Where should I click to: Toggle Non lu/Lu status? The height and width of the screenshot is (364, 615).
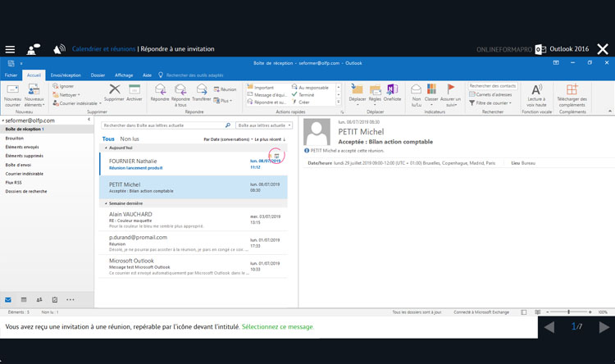[416, 95]
